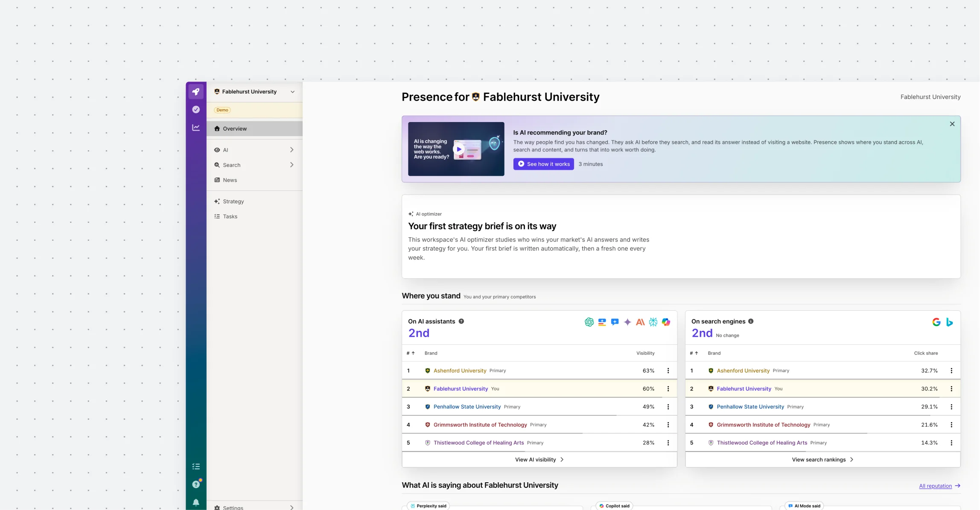Click the See how it works button
Image resolution: width=980 pixels, height=510 pixels.
pos(543,164)
